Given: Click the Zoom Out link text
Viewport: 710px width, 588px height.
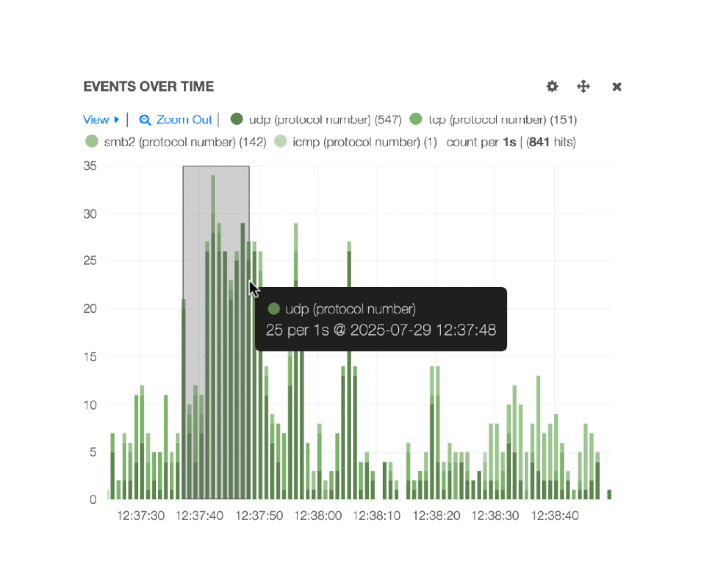Looking at the screenshot, I should point(184,120).
